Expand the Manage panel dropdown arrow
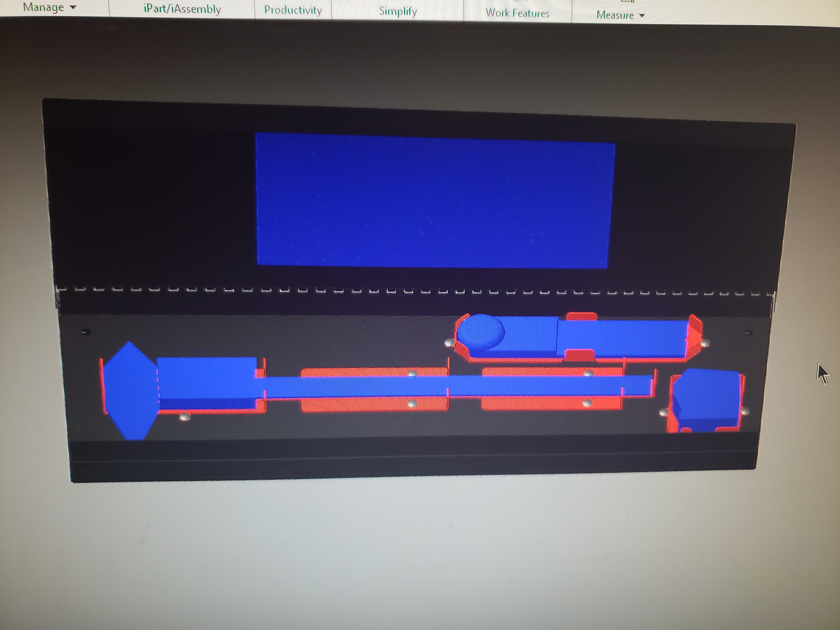Viewport: 840px width, 630px height. (74, 7)
